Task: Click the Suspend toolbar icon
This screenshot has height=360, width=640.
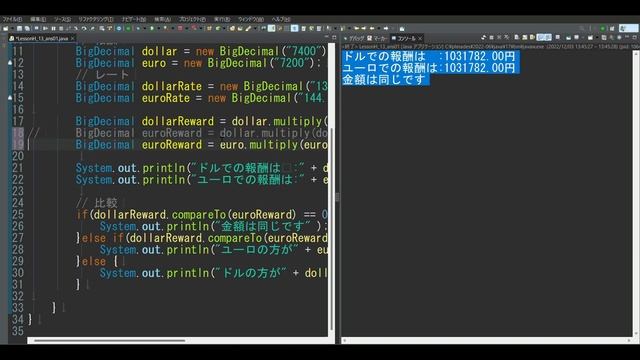Action: click(53, 29)
